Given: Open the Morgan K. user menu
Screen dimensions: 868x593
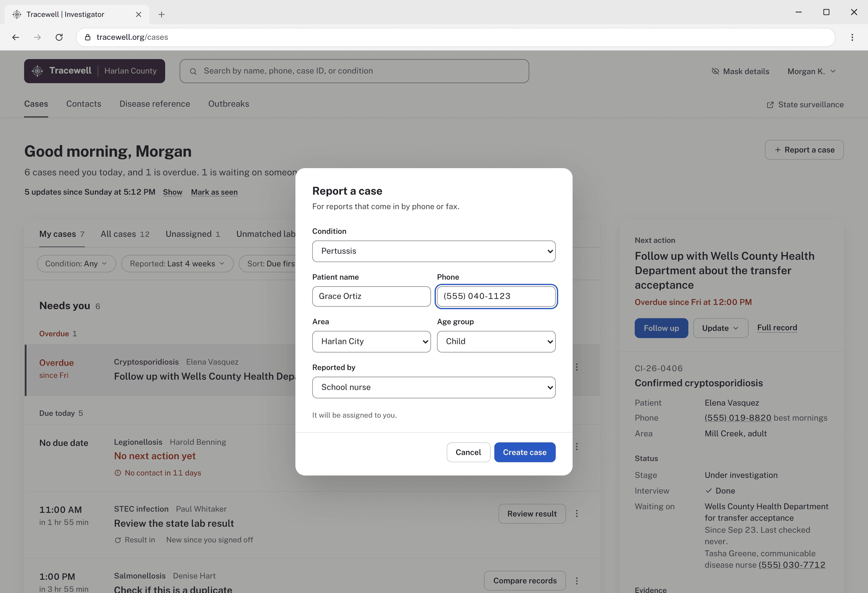Looking at the screenshot, I should pyautogui.click(x=811, y=71).
